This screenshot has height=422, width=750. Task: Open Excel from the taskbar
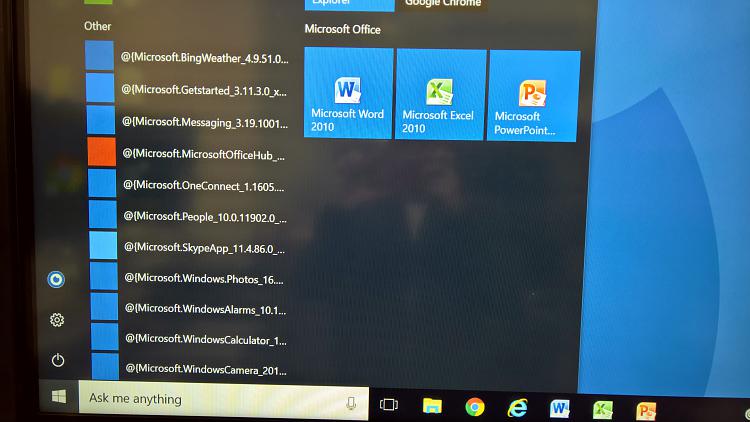[x=602, y=411]
